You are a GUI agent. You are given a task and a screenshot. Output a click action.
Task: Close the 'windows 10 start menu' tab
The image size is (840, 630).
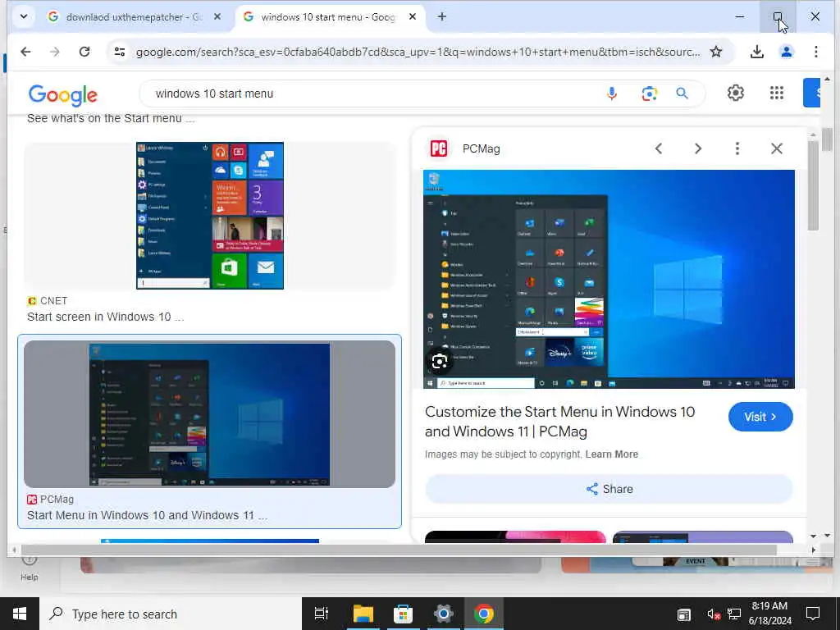coord(413,17)
